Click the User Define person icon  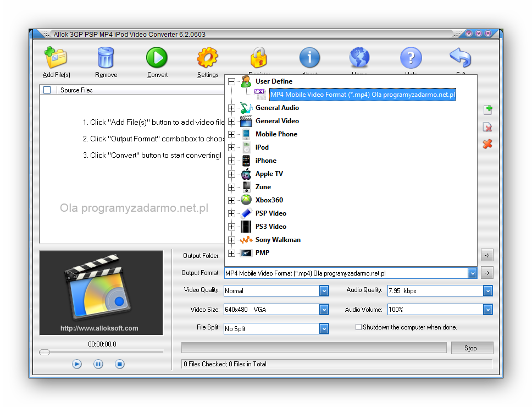click(246, 81)
